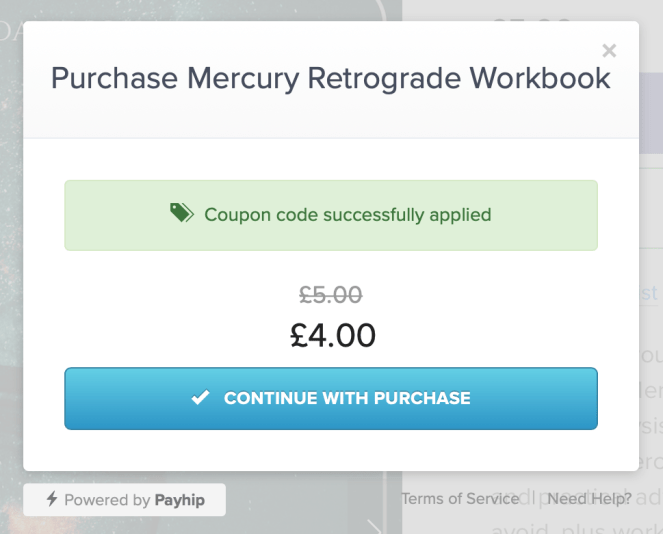663x534 pixels.
Task: Click the checkmark icon on the purchase button
Action: [x=201, y=398]
